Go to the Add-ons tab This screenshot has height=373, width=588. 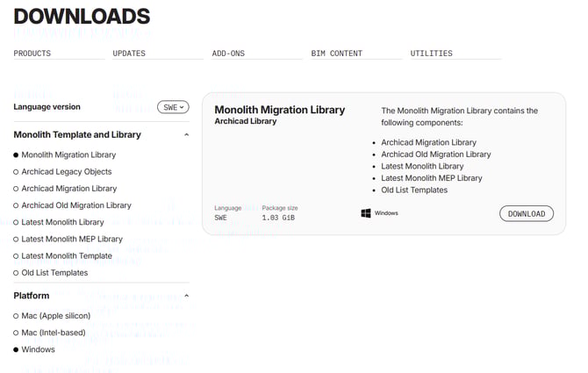pyautogui.click(x=228, y=54)
